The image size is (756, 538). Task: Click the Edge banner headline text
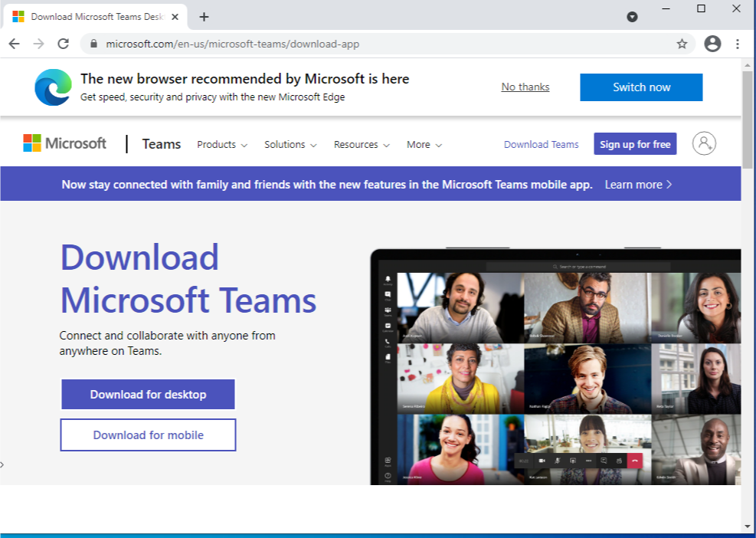pos(244,79)
